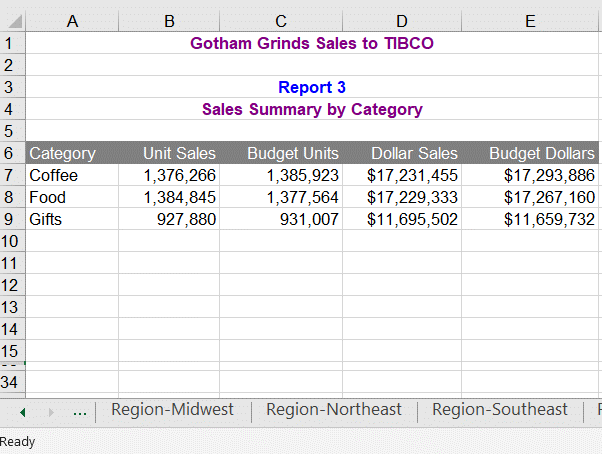Select the Gotham Grinds Sales title cell
The height and width of the screenshot is (454, 602).
click(311, 43)
